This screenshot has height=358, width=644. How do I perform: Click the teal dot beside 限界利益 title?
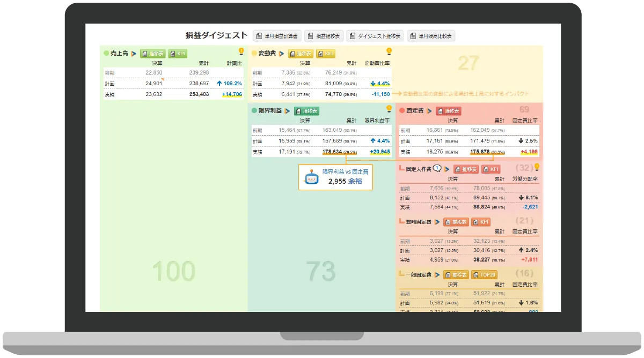[254, 111]
